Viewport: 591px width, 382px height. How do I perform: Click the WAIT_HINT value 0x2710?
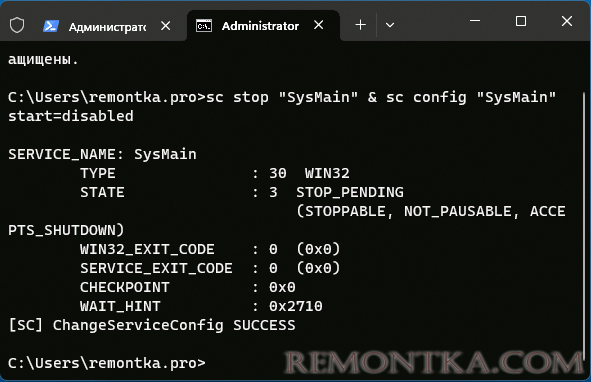click(296, 306)
